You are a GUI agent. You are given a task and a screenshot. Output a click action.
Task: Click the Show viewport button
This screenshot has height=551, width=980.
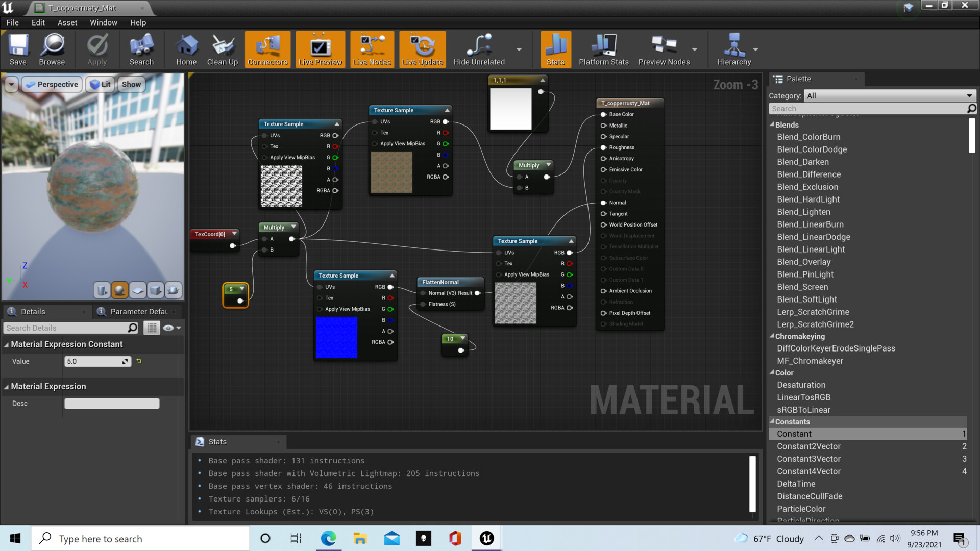tap(131, 84)
